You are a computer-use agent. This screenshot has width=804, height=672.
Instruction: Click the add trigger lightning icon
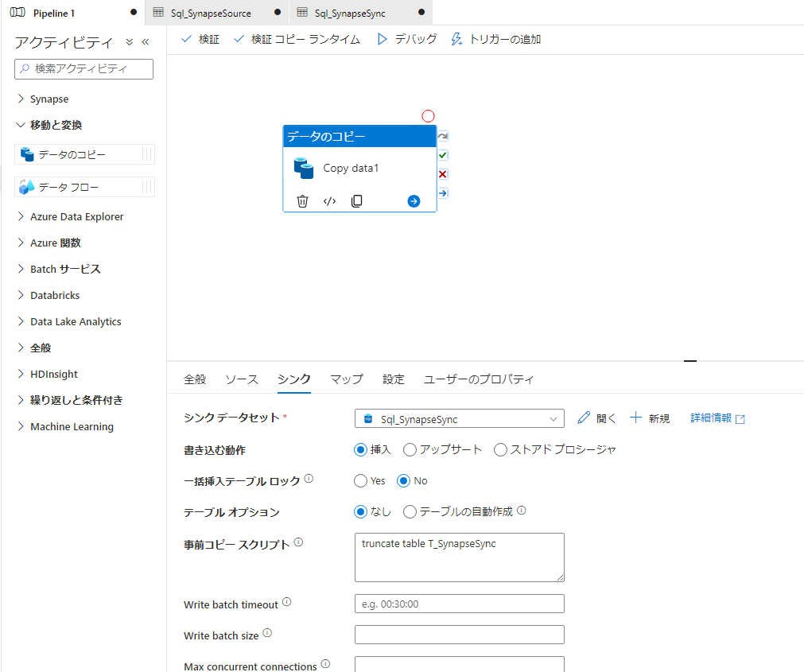456,39
